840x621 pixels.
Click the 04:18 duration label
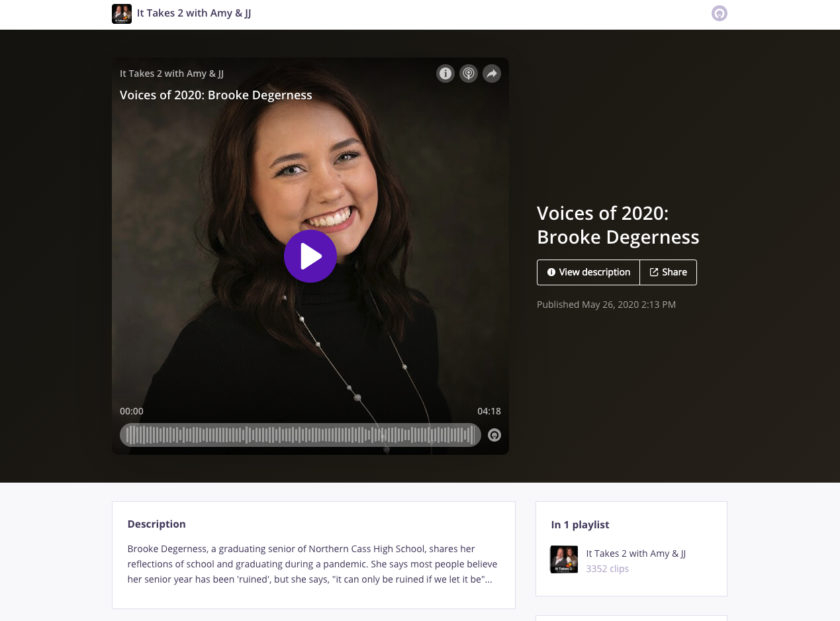point(489,411)
